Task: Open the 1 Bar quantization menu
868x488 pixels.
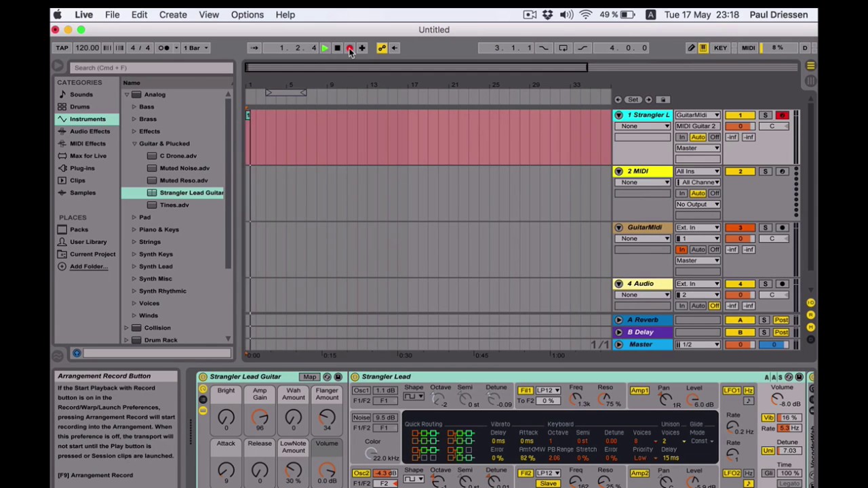Action: pyautogui.click(x=196, y=48)
